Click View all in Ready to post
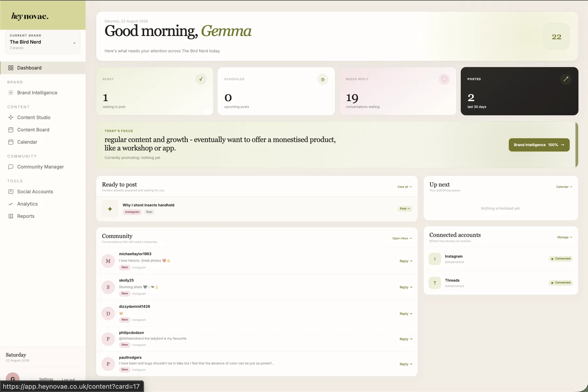The width and height of the screenshot is (588, 392). point(404,187)
